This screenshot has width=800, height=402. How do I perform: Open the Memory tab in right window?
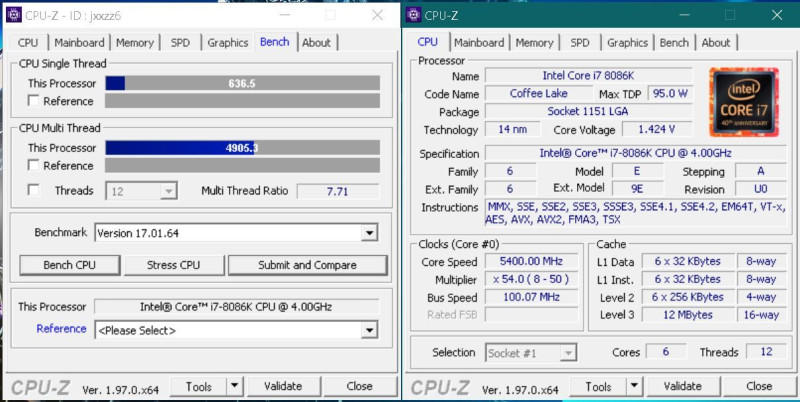(535, 43)
